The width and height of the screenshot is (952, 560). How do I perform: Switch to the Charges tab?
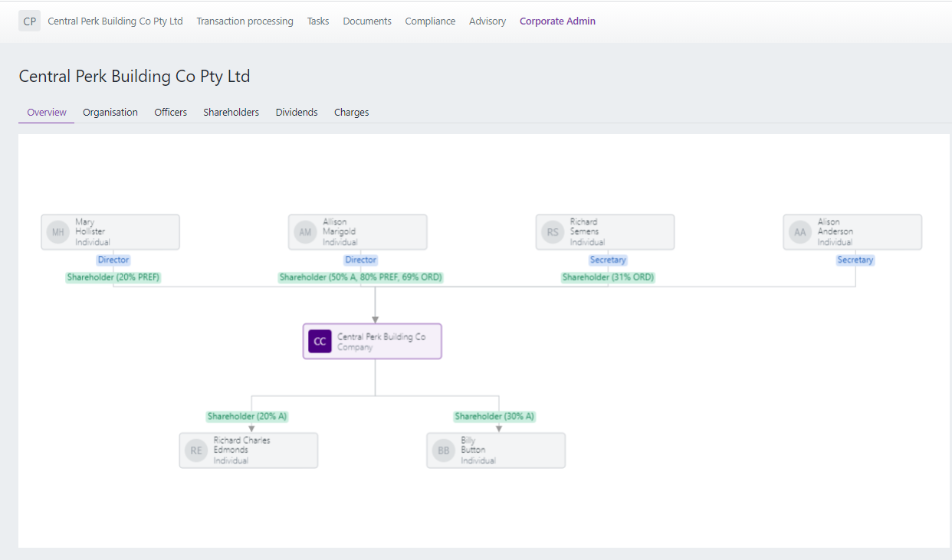tap(351, 112)
